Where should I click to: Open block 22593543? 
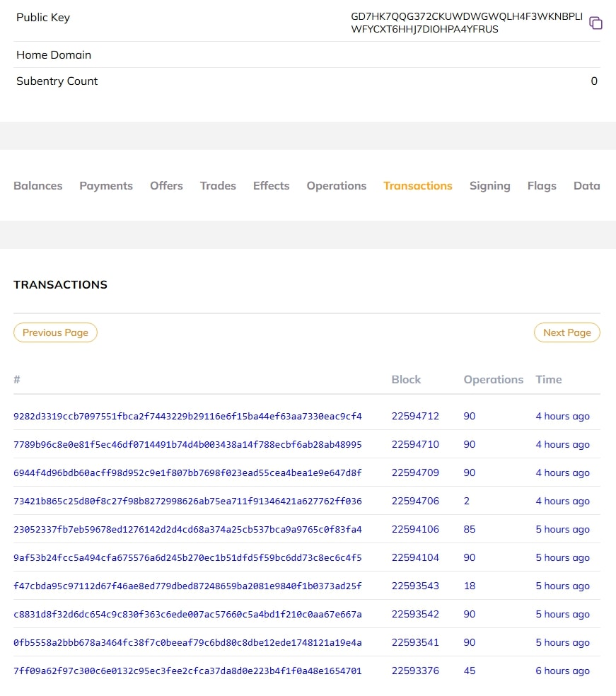pyautogui.click(x=415, y=586)
